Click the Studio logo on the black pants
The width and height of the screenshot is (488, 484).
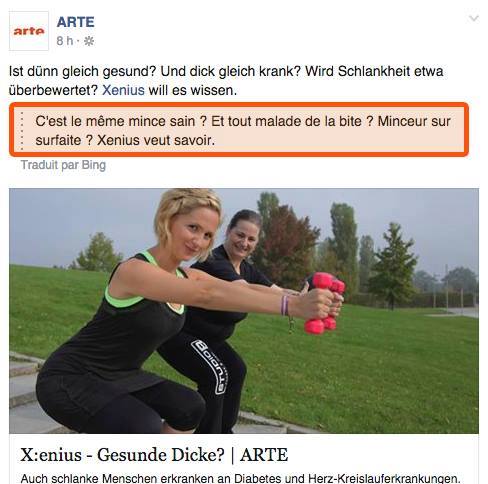[x=211, y=366]
